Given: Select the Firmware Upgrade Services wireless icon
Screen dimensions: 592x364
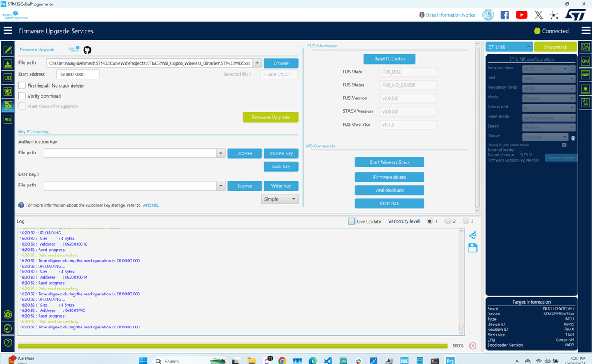Looking at the screenshot, I should pyautogui.click(x=8, y=105).
